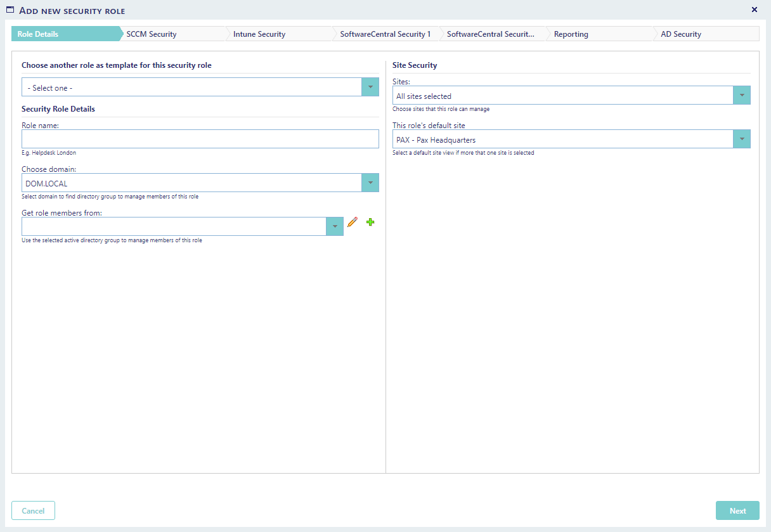
Task: Expand the role template dropdown arrow
Action: (370, 88)
